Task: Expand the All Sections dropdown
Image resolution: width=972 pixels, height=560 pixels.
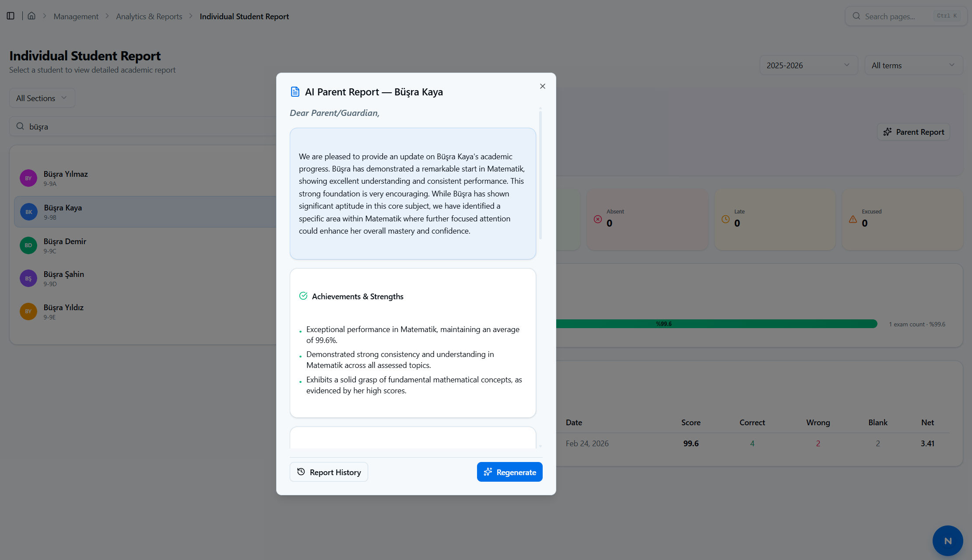Action: [x=42, y=98]
